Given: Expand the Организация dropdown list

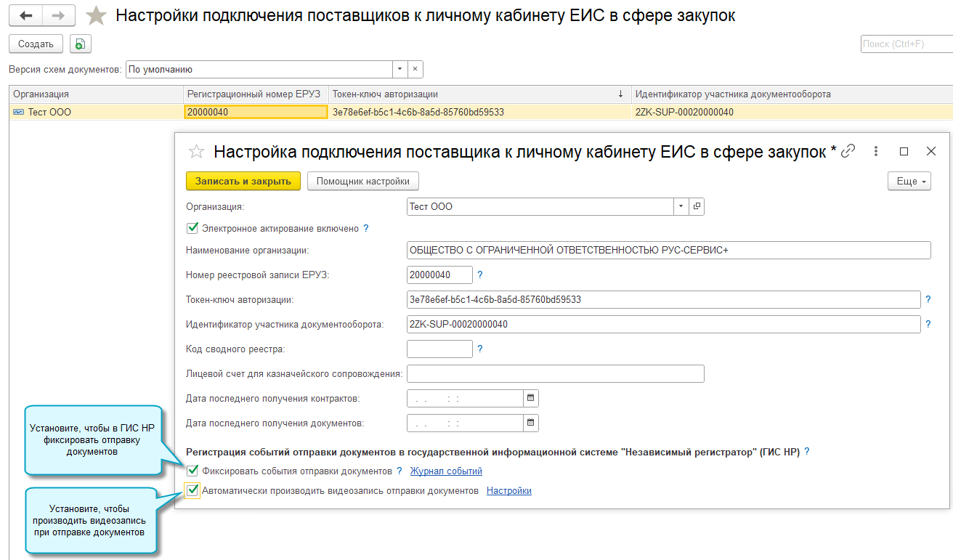Looking at the screenshot, I should [681, 206].
